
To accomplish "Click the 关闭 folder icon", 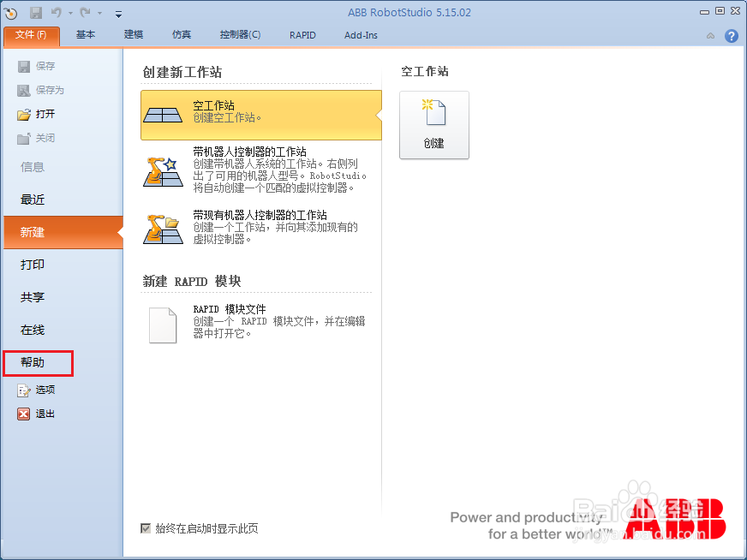I will (x=24, y=139).
